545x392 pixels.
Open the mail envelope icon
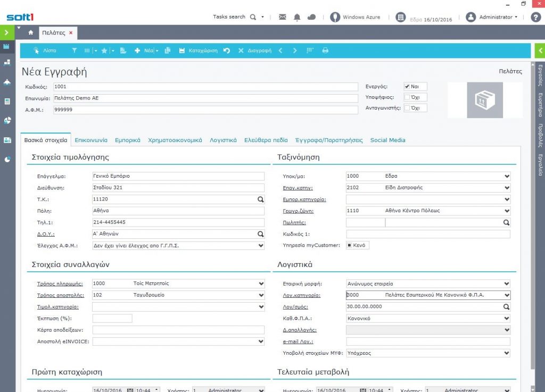click(x=283, y=17)
